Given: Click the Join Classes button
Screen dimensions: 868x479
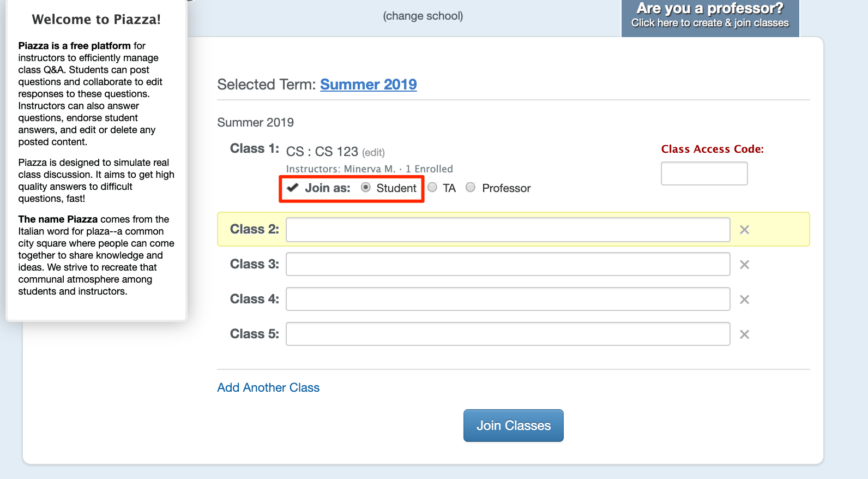Looking at the screenshot, I should pyautogui.click(x=514, y=426).
